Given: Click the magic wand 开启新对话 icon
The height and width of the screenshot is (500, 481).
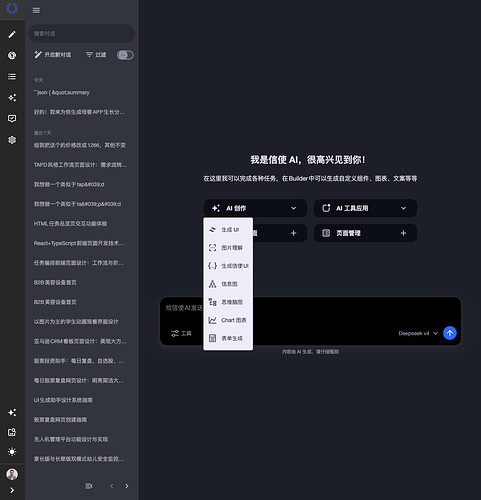Looking at the screenshot, I should click(38, 55).
